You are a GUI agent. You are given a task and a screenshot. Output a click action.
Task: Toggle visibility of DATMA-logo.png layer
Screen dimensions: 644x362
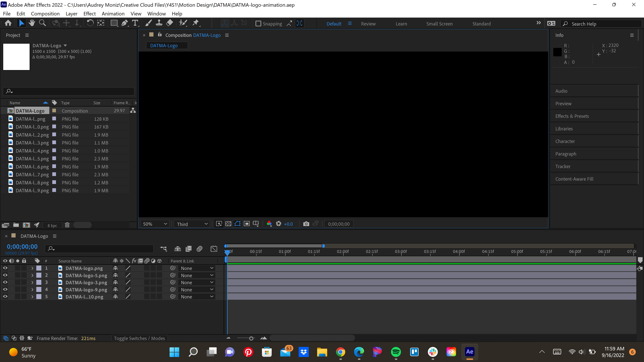[x=5, y=268]
